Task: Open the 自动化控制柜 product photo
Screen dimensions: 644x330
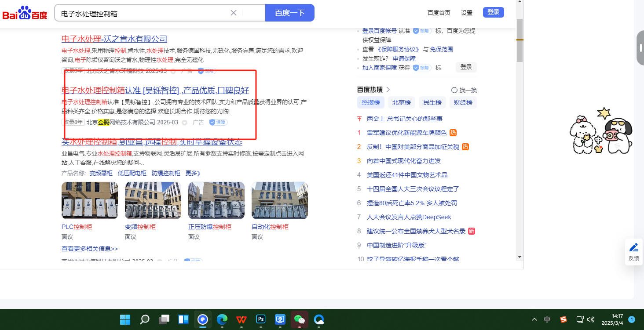Action: tap(280, 200)
